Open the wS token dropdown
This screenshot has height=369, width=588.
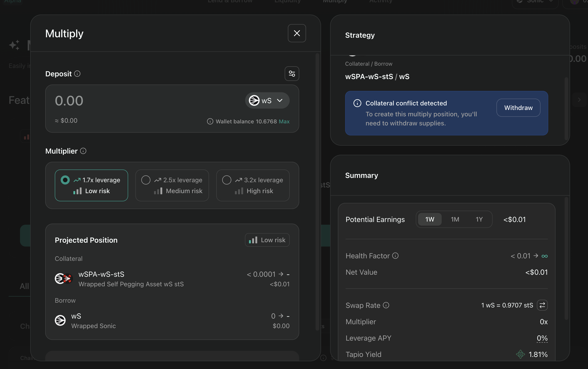coord(267,101)
